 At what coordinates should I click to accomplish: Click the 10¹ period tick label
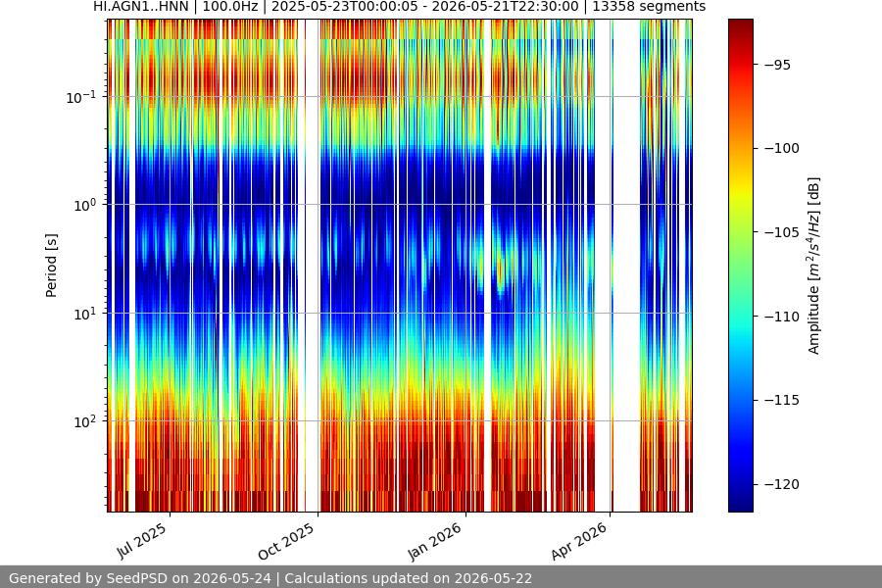(x=85, y=314)
